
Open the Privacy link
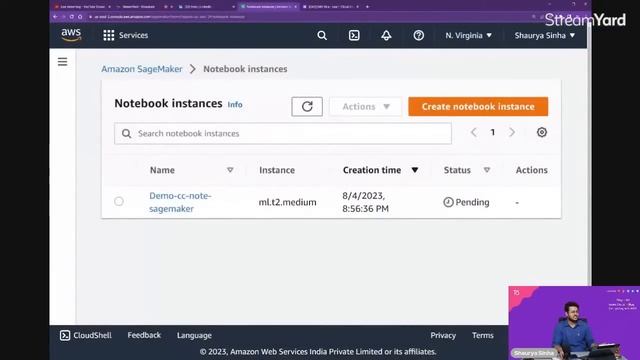pyautogui.click(x=443, y=336)
